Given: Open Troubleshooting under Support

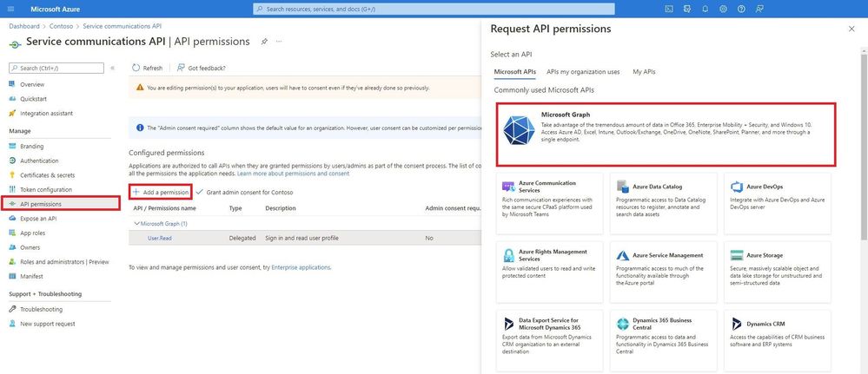Looking at the screenshot, I should coord(41,309).
